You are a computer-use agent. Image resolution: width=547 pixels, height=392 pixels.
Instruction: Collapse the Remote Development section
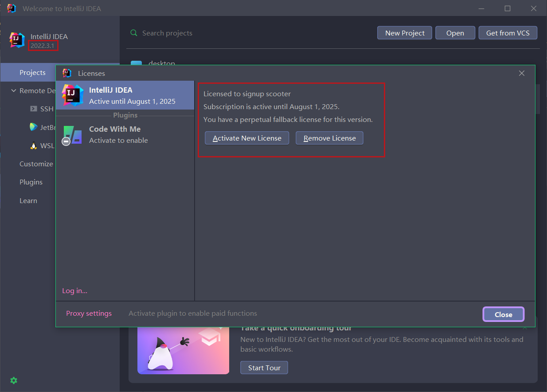13,91
